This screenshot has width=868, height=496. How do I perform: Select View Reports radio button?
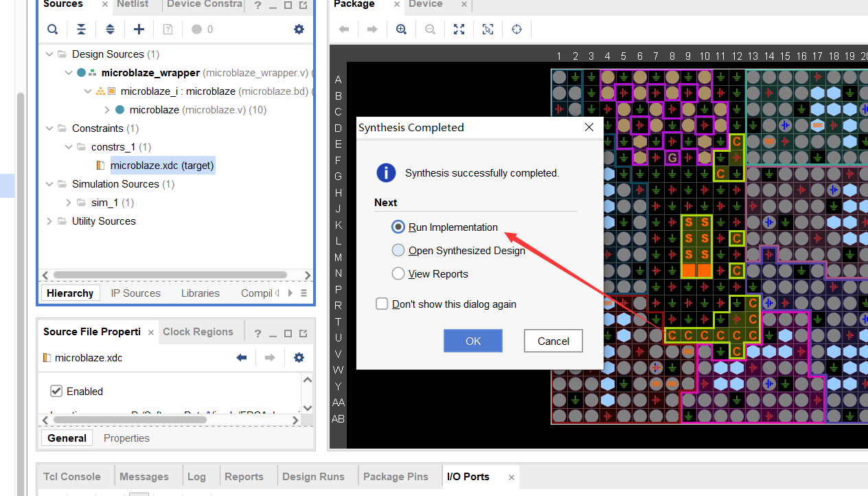[x=398, y=274]
